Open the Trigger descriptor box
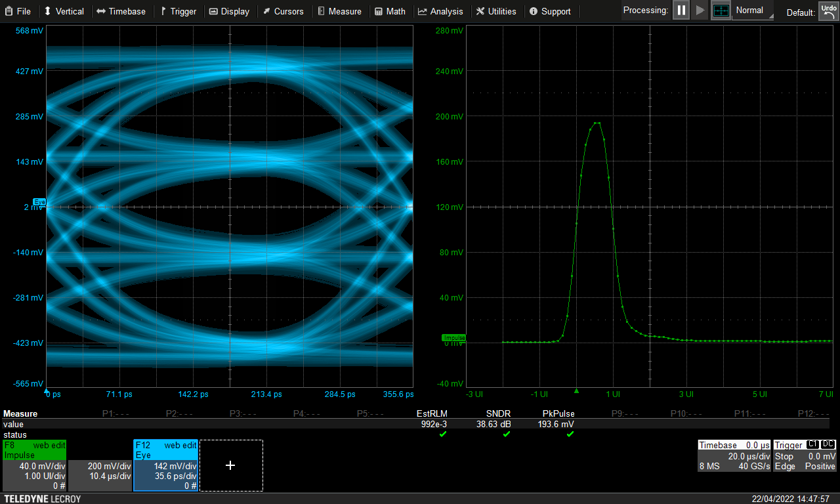This screenshot has width=840, height=504. pyautogui.click(x=805, y=456)
